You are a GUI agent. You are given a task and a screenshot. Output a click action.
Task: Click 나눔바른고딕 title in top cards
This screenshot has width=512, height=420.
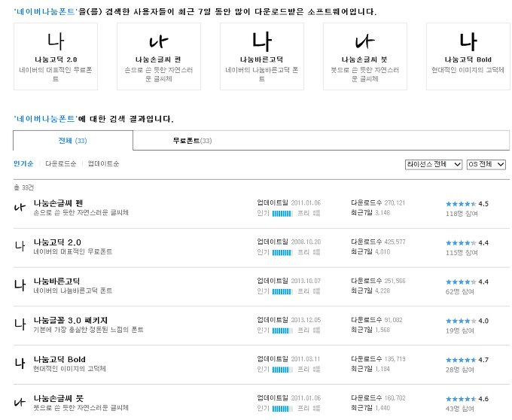click(261, 59)
